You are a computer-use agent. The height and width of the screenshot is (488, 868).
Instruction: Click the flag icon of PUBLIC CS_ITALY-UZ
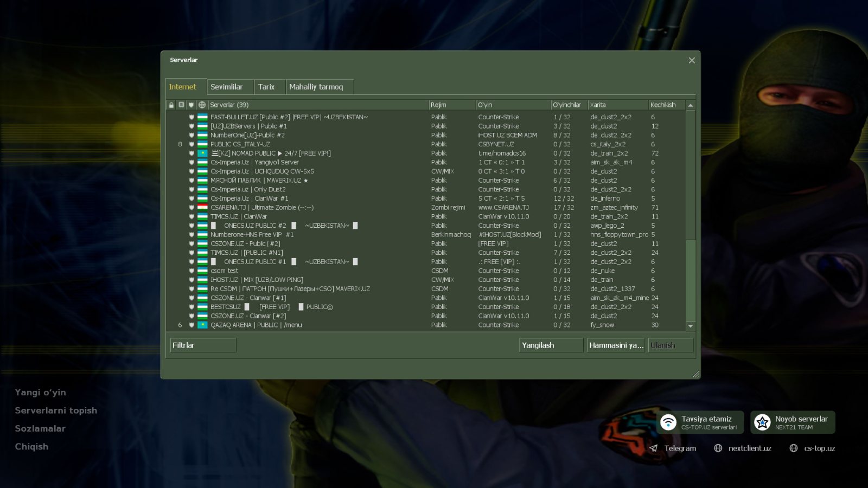[x=202, y=144]
